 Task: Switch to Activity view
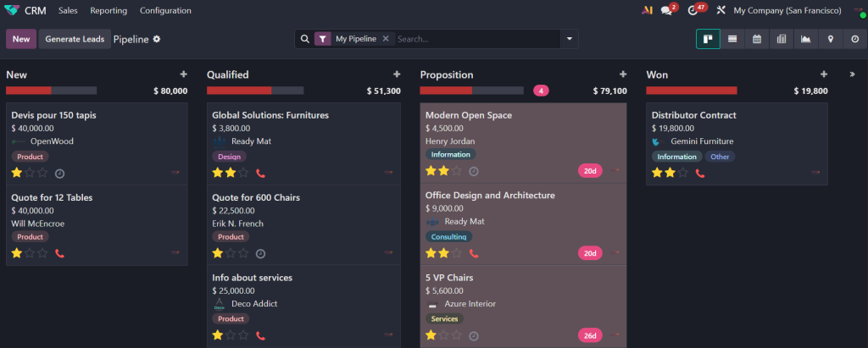pyautogui.click(x=854, y=39)
